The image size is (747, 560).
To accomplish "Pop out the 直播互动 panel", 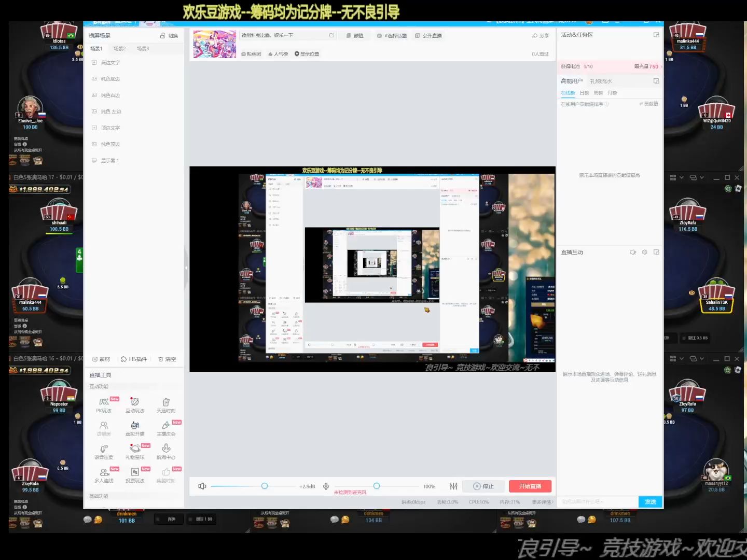I will [656, 252].
